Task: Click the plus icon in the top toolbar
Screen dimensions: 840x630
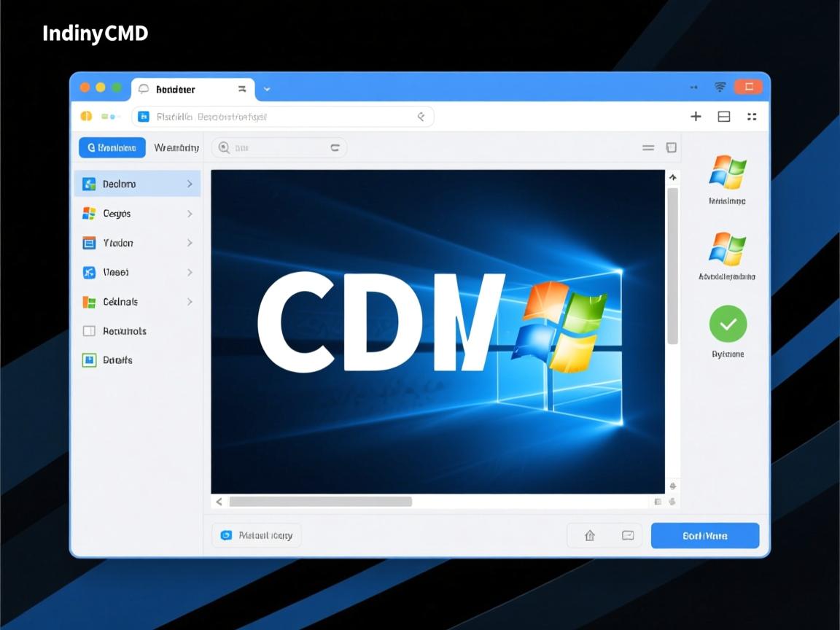Action: click(696, 117)
